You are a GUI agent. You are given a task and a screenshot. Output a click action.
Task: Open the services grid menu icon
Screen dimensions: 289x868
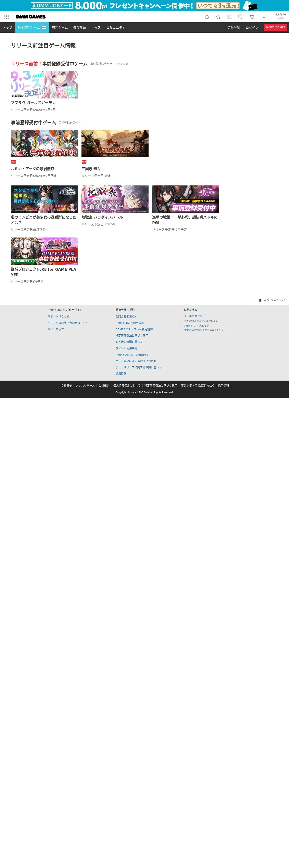tap(6, 17)
